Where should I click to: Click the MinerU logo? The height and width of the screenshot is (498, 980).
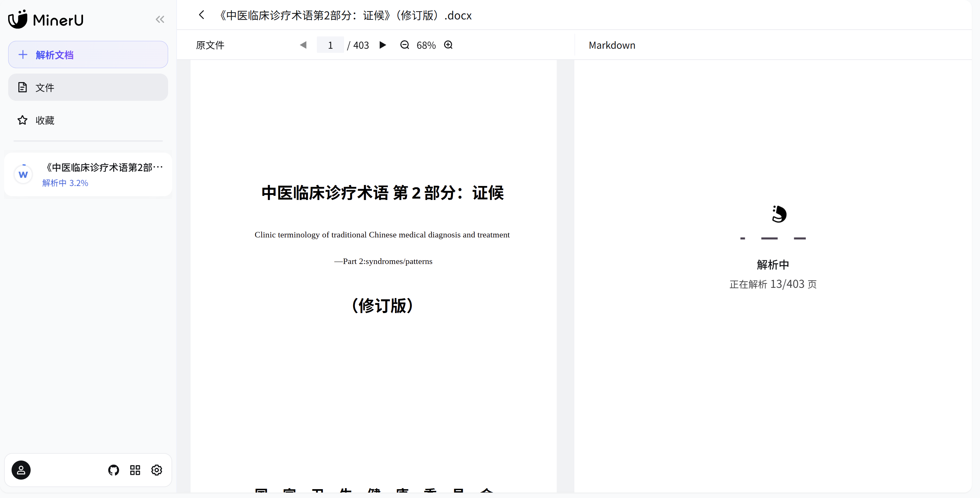click(x=46, y=19)
